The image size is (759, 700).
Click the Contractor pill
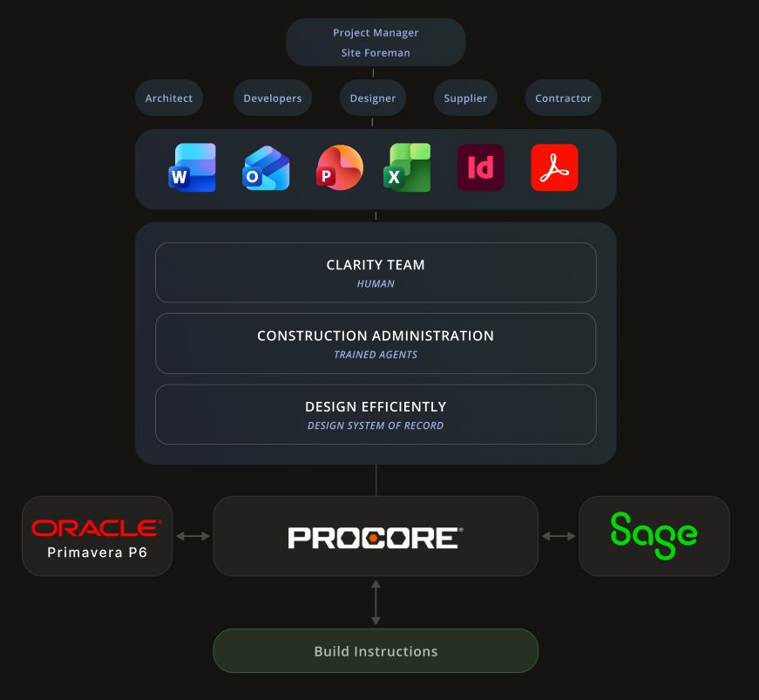point(564,98)
